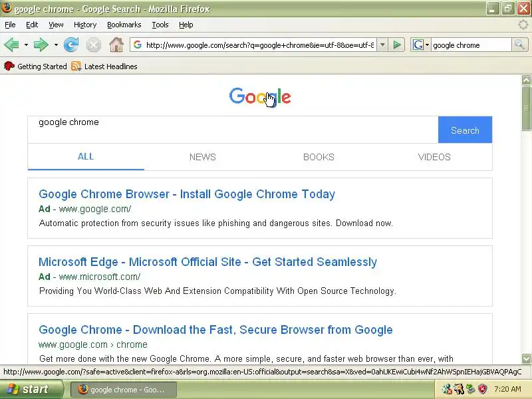Open the back history dropdown arrow
The height and width of the screenshot is (399, 532).
coord(26,45)
